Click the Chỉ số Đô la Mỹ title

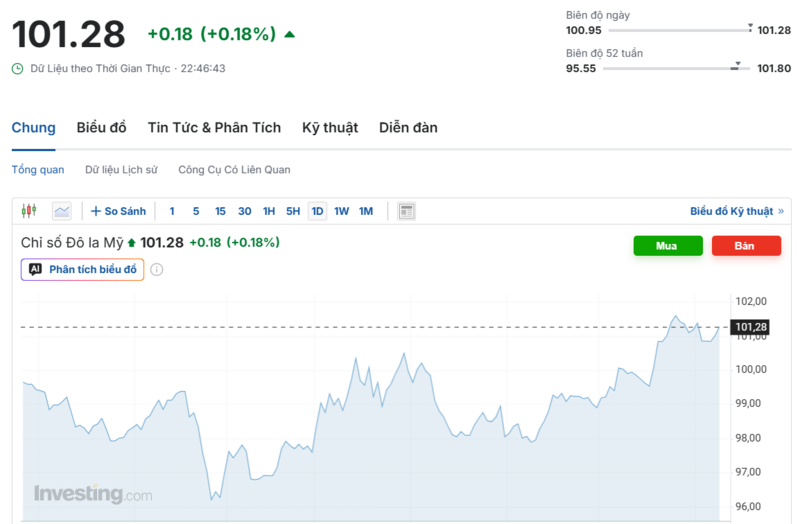pyautogui.click(x=72, y=242)
